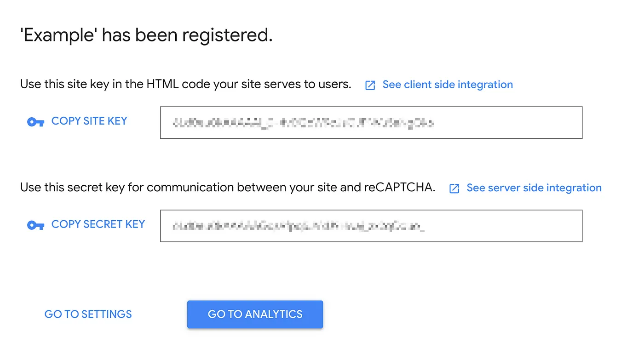Click the blue GO TO ANALYTICS button
This screenshot has height=354, width=644.
[x=255, y=314]
